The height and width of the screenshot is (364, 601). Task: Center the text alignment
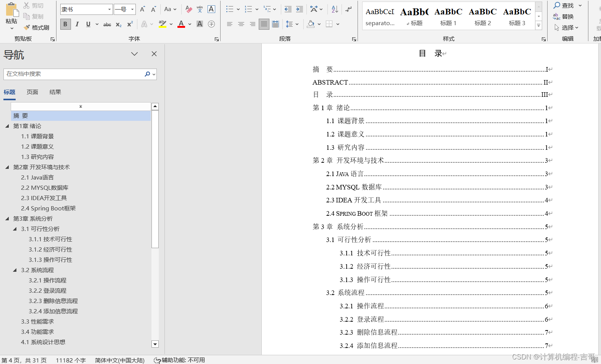click(x=241, y=24)
